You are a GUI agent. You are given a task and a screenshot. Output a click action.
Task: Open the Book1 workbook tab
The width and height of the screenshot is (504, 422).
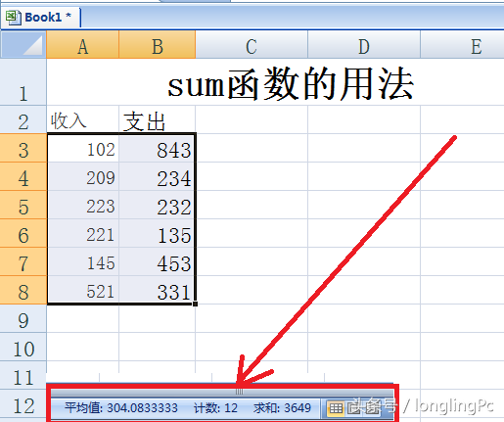40,17
